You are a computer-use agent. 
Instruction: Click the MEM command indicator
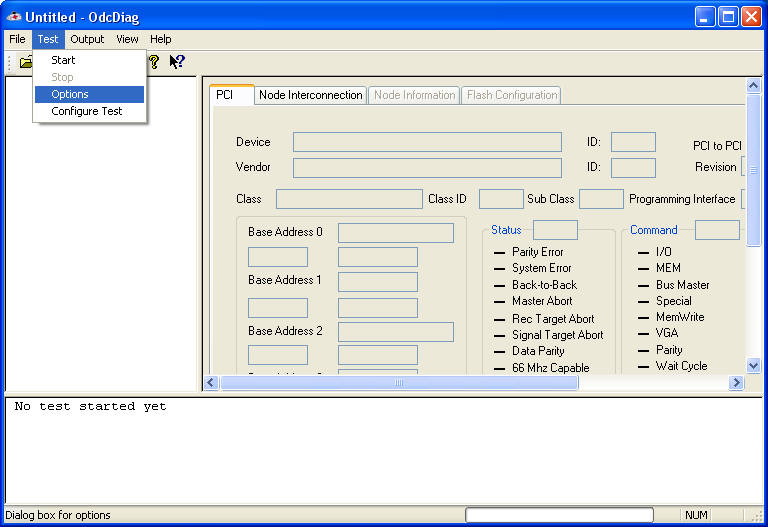644,269
